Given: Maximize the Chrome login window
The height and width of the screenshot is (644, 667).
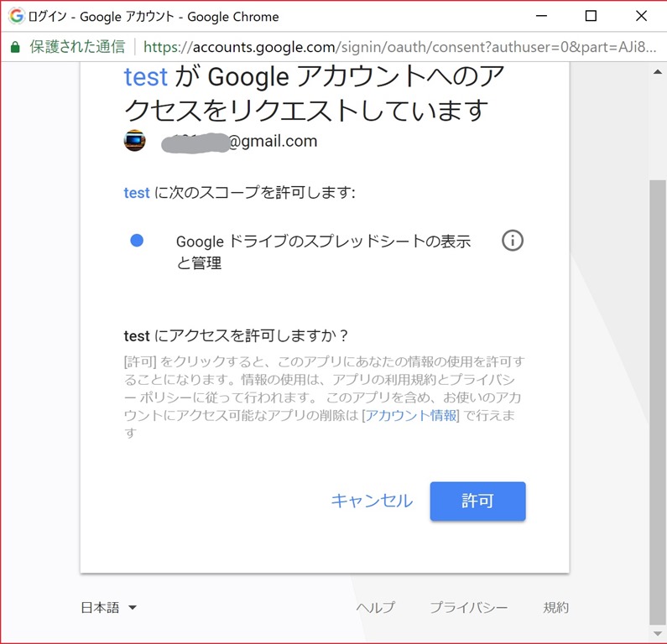Looking at the screenshot, I should coord(591,16).
